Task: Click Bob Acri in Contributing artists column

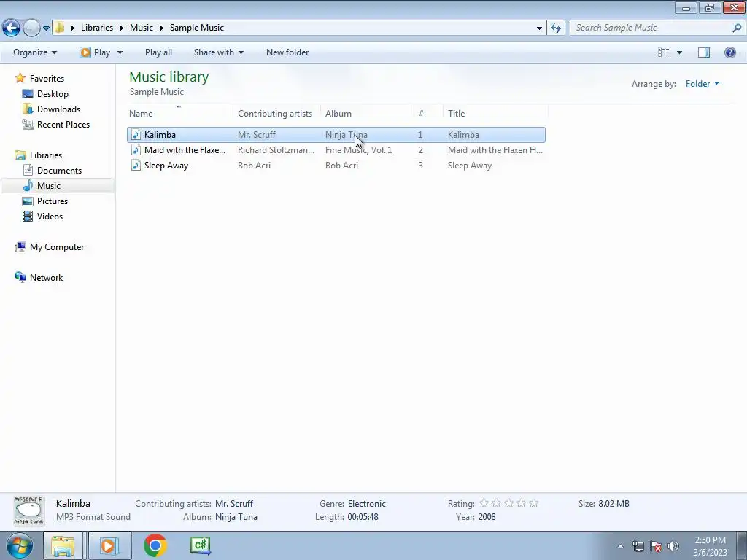Action: point(255,166)
